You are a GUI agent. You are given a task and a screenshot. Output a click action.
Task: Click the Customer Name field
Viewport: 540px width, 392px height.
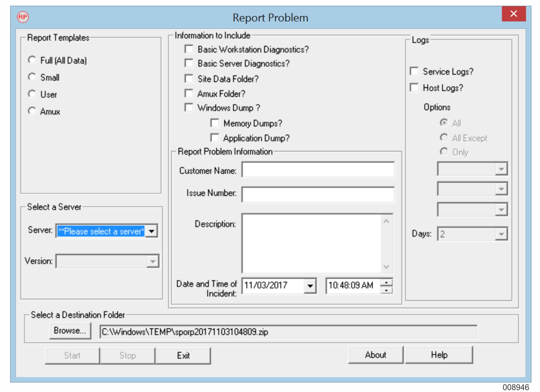pyautogui.click(x=318, y=170)
